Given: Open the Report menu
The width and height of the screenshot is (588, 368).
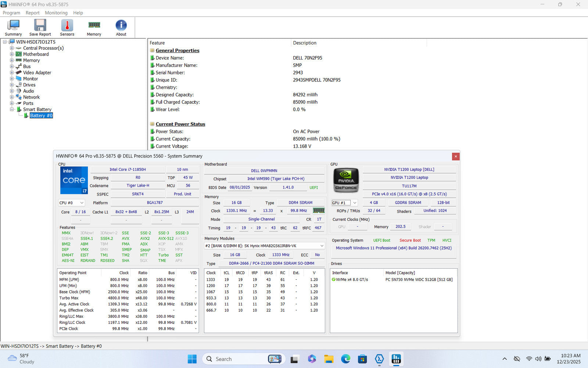Looking at the screenshot, I should 32,13.
